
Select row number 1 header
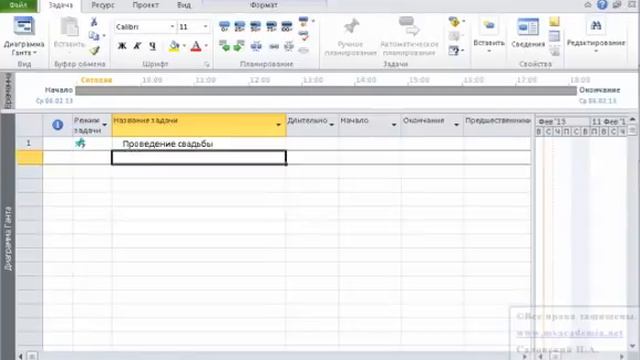[x=29, y=143]
